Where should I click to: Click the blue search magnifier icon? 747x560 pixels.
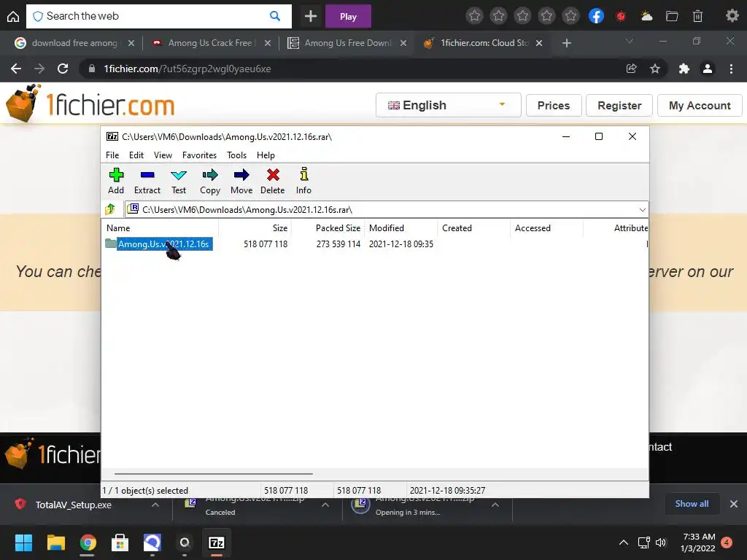tap(275, 16)
